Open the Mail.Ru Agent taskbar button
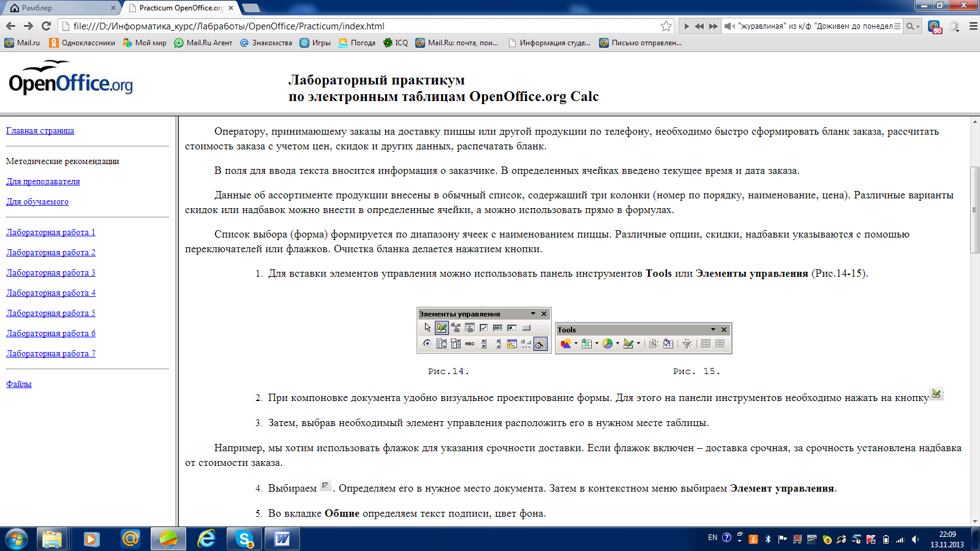This screenshot has height=551, width=980. (x=130, y=539)
